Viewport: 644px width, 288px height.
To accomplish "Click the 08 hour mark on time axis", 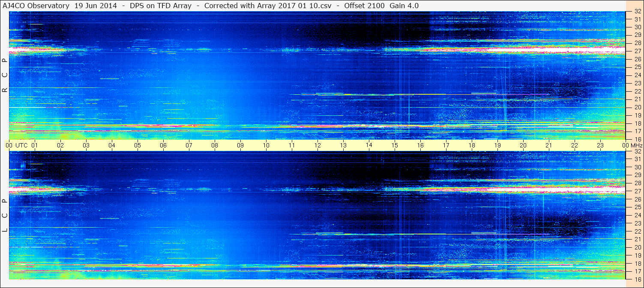I will point(215,145).
